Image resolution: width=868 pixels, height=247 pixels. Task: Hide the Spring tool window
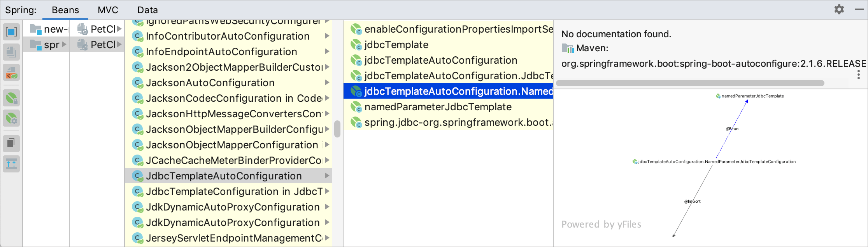coord(859,10)
